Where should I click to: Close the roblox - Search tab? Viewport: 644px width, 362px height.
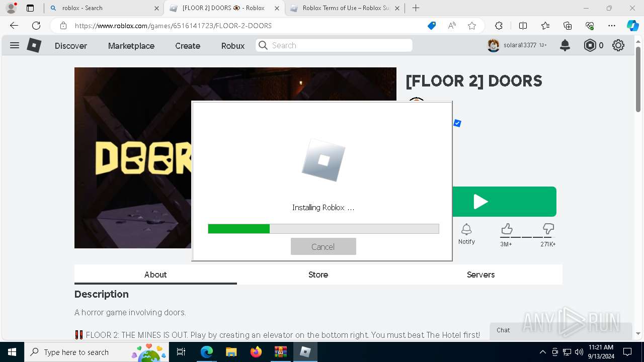click(156, 8)
